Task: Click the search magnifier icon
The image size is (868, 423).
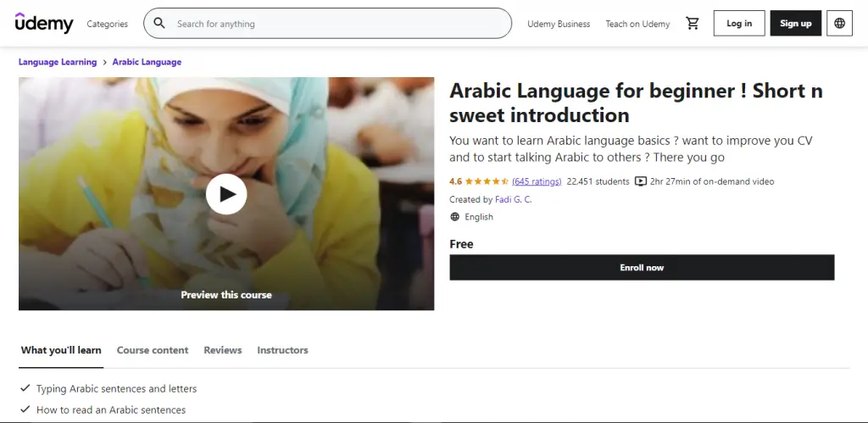Action: tap(159, 24)
